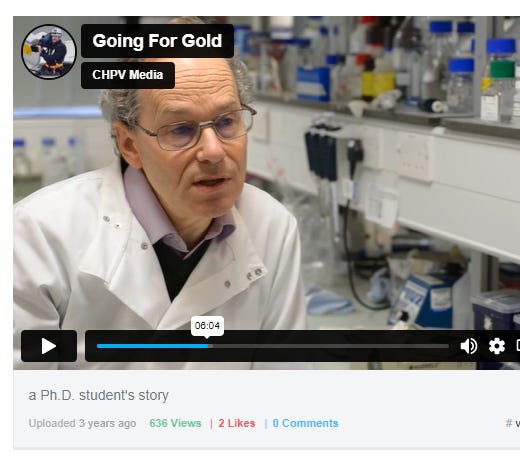This screenshot has width=520, height=461.
Task: Select the a Ph.D. student's story description
Action: [98, 395]
